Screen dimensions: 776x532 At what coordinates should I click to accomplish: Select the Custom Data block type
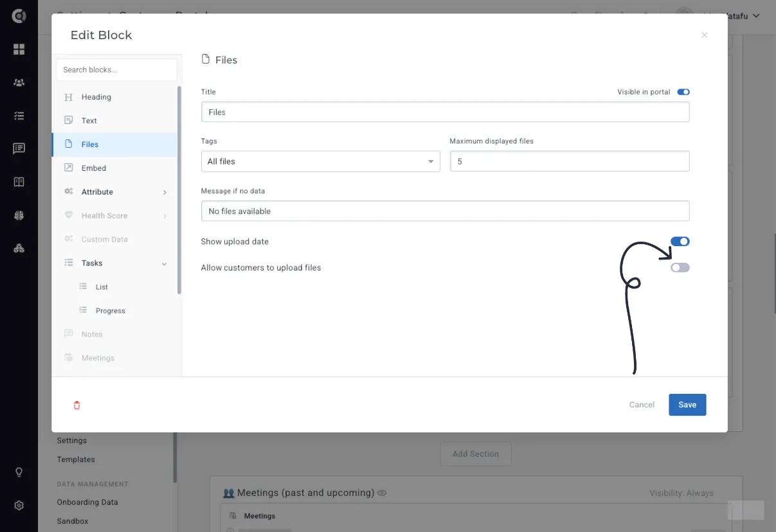pyautogui.click(x=114, y=240)
